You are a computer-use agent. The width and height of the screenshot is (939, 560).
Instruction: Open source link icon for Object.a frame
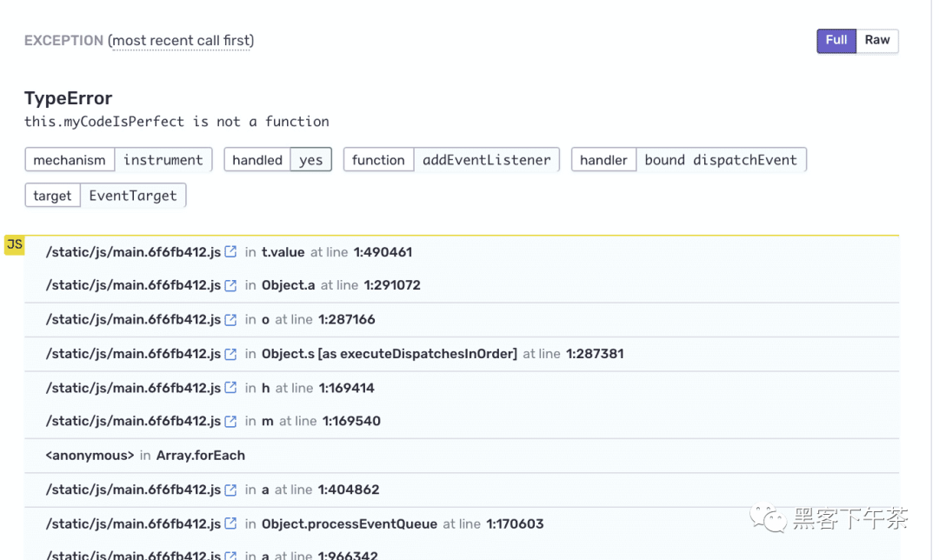coord(230,285)
